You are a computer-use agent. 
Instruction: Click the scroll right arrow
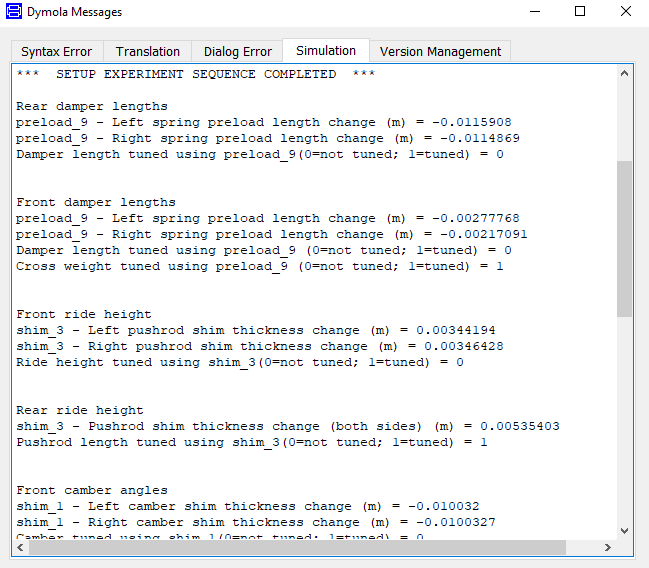608,547
